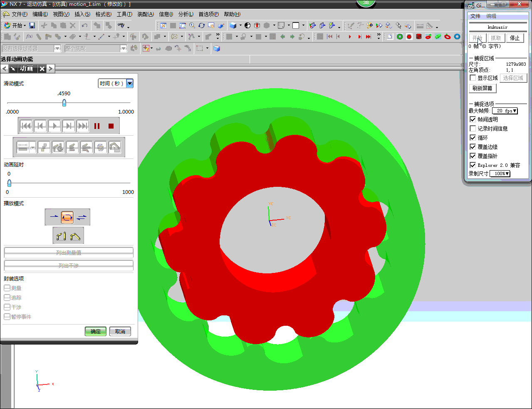Screen dimensions: 532x409
Task: Toggle the 覆盖指针 checkbox
Action: point(473,156)
